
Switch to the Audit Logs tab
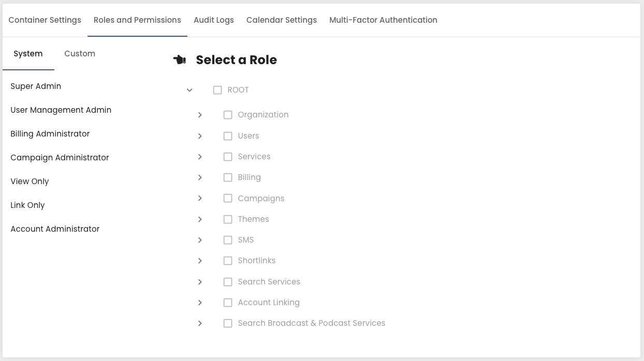tap(214, 20)
